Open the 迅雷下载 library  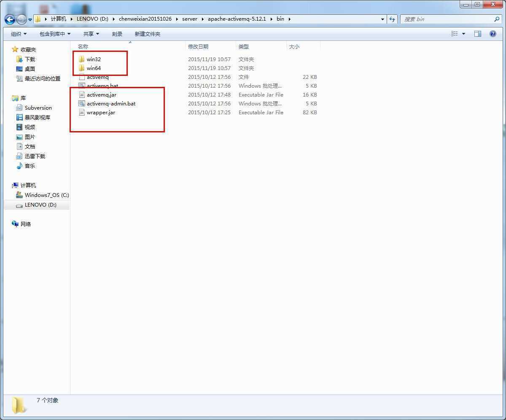35,156
